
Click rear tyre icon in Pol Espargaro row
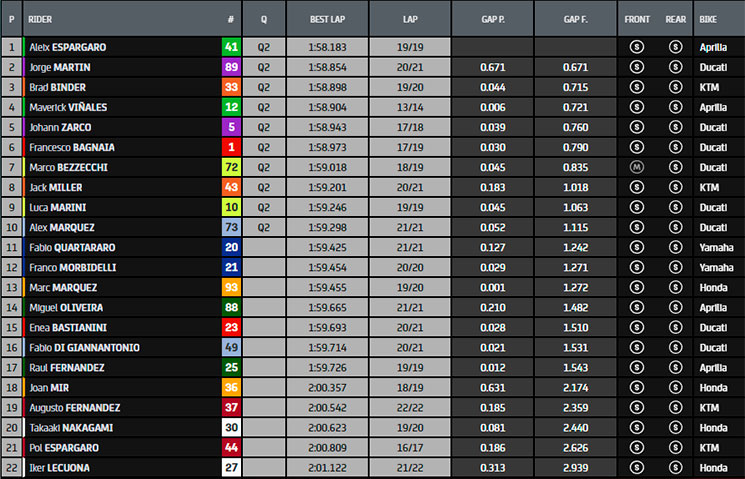click(x=675, y=447)
